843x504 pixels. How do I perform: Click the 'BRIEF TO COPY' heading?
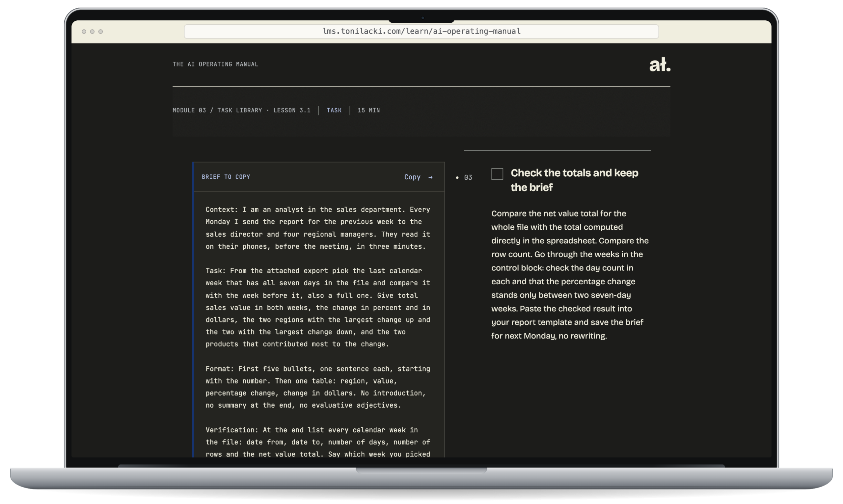226,177
